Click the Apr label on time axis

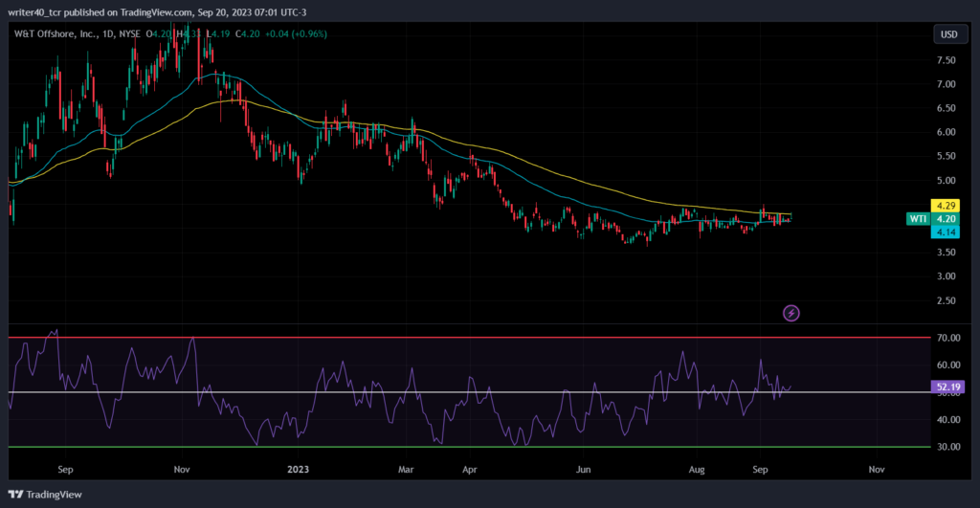(469, 470)
